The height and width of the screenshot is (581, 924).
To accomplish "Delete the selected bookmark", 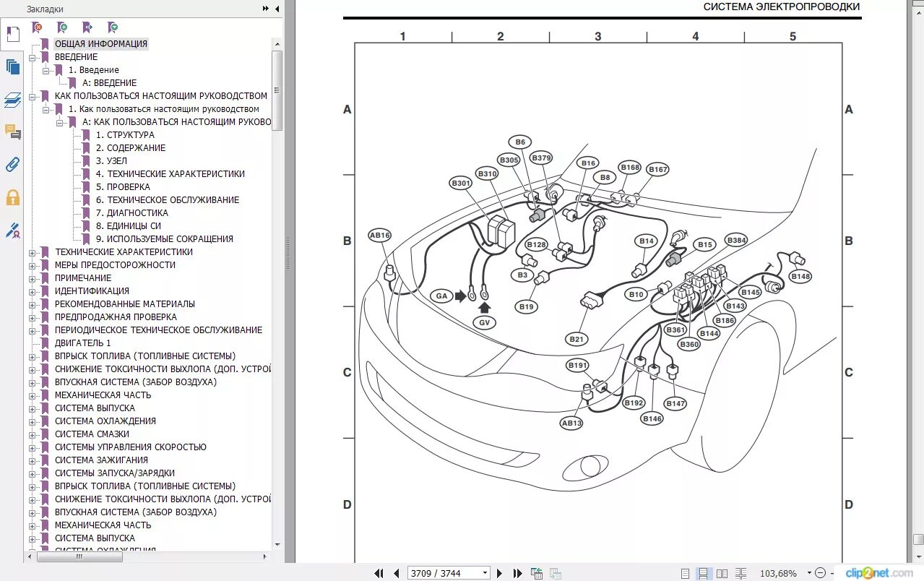I will click(36, 27).
